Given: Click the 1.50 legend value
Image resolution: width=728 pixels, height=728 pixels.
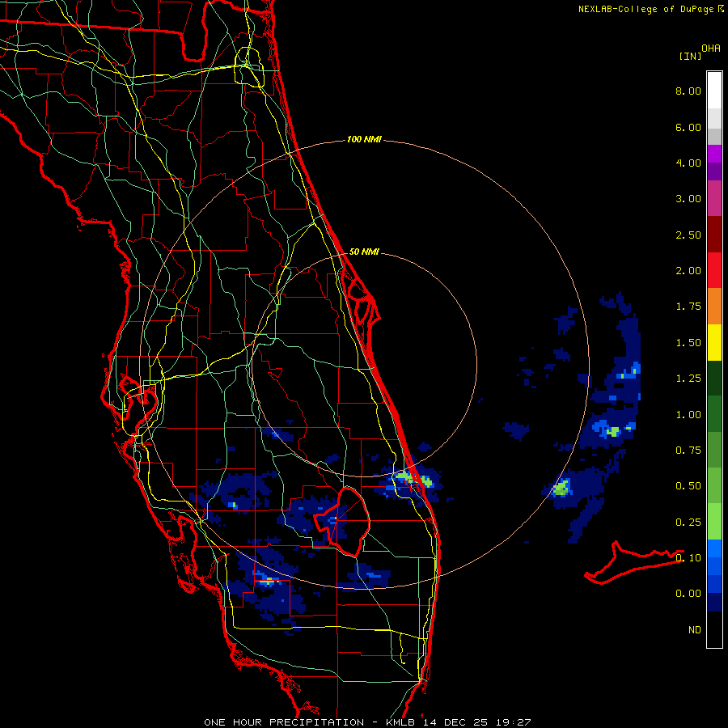Looking at the screenshot, I should click(x=688, y=343).
